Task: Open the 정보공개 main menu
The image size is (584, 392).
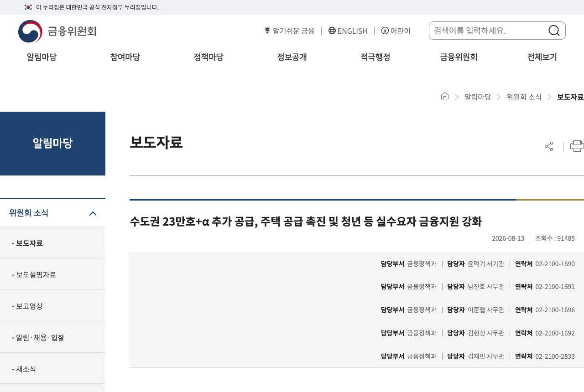Action: (x=292, y=57)
